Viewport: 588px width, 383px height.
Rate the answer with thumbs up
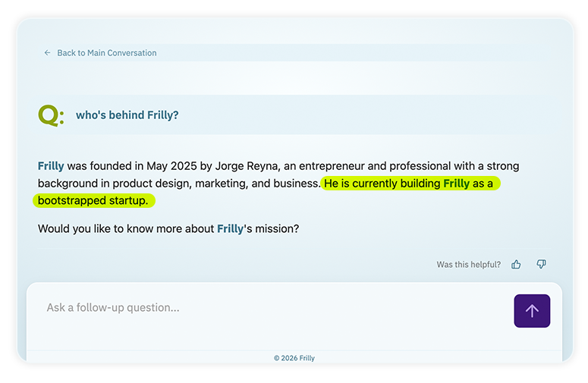(x=516, y=265)
